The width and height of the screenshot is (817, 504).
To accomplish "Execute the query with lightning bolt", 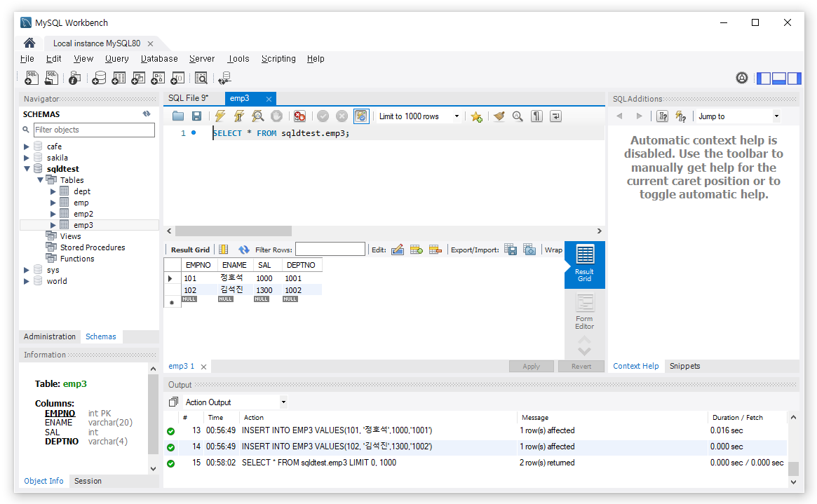I will [220, 116].
